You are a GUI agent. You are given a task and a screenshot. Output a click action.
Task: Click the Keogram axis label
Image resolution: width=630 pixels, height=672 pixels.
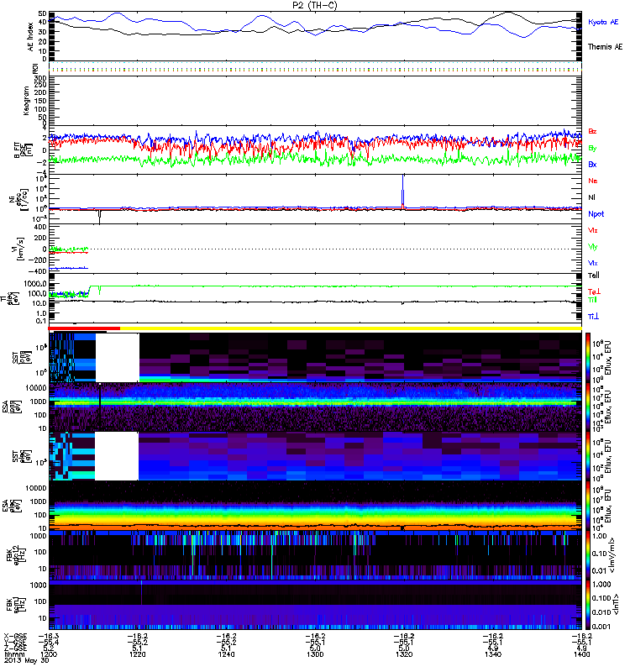tap(27, 100)
